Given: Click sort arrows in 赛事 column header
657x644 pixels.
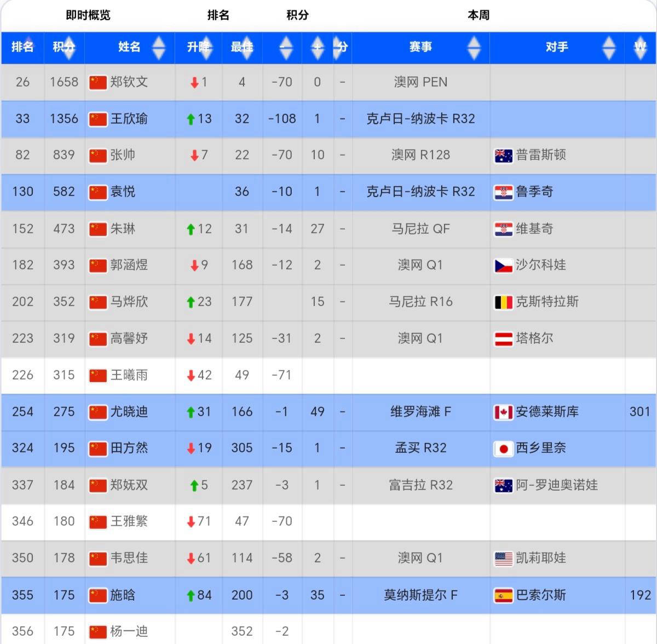Looking at the screenshot, I should [474, 48].
